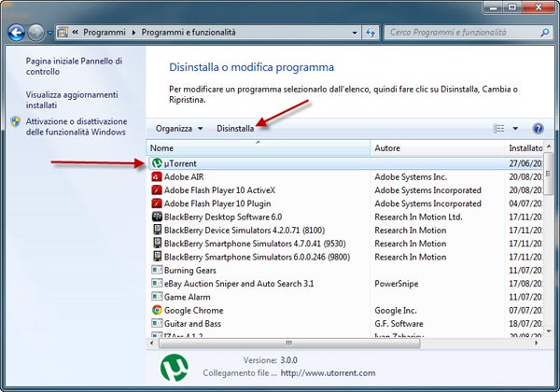The width and height of the screenshot is (560, 392).
Task: Select Game Alarm in the list
Action: [x=188, y=297]
